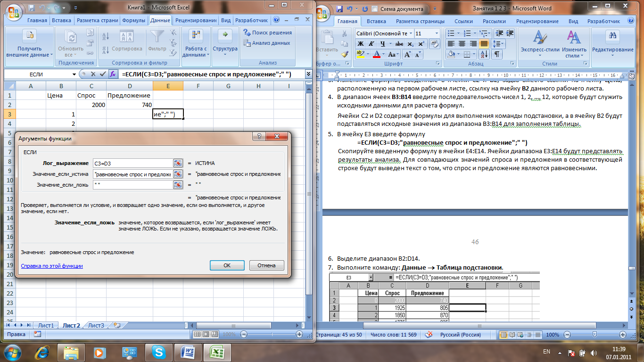Switch to Word Ссылки ribbon tab

click(x=463, y=21)
